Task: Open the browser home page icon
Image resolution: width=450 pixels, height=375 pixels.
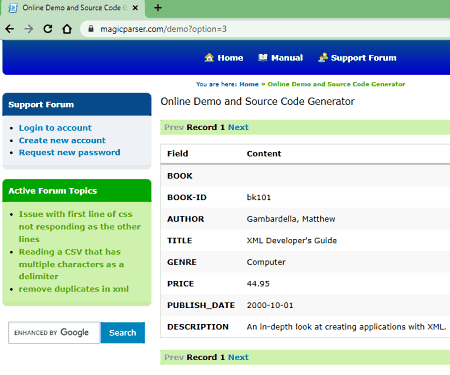Action: click(67, 29)
